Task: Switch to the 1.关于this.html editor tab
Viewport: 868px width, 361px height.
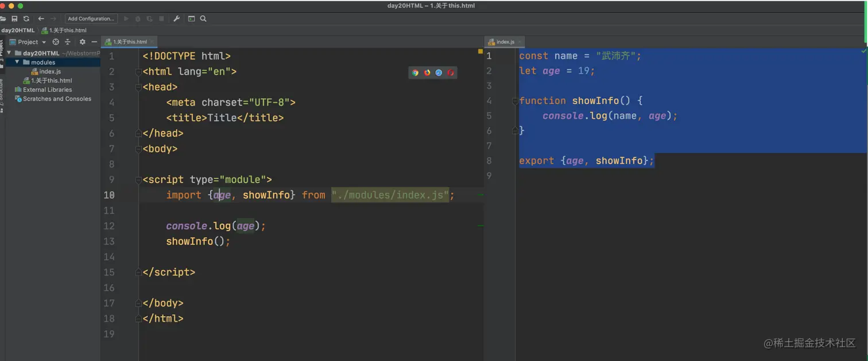Action: coord(130,42)
